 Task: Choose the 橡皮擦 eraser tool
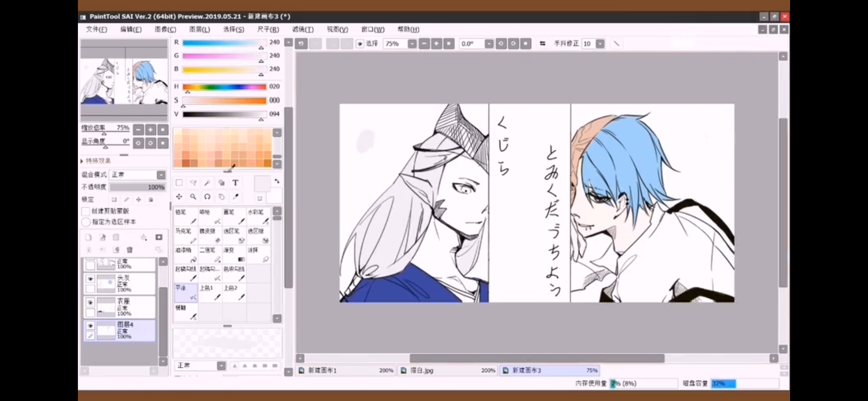point(210,235)
